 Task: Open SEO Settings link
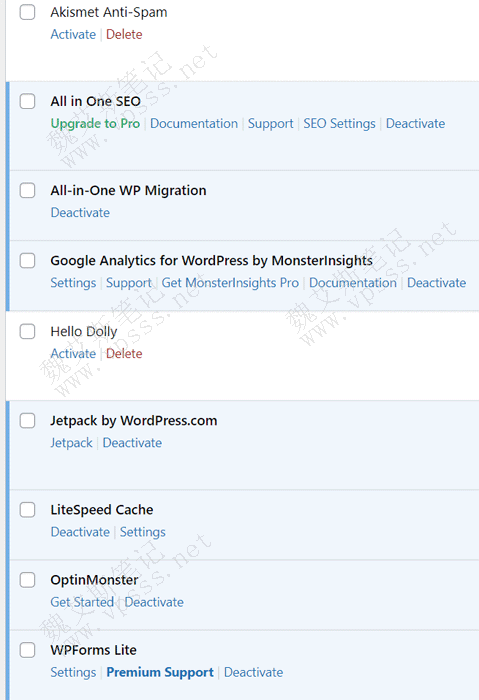pos(339,124)
